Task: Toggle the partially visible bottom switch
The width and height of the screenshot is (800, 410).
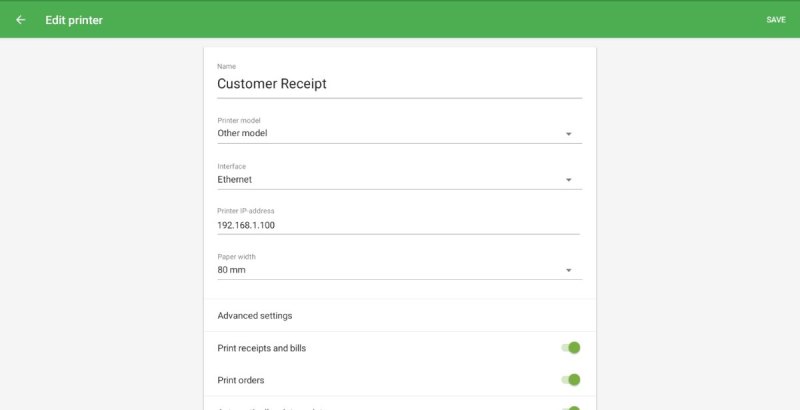Action: pyautogui.click(x=571, y=408)
